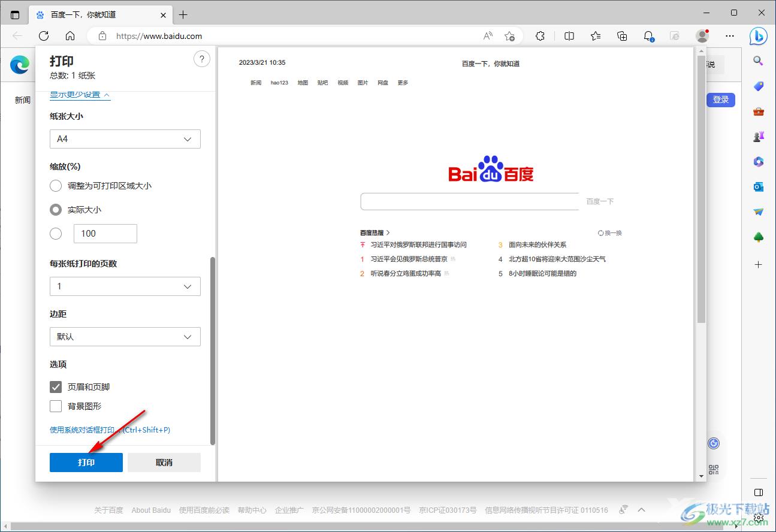Viewport: 776px width, 532px height.
Task: Enable 背景图形 checkbox
Action: 56,406
